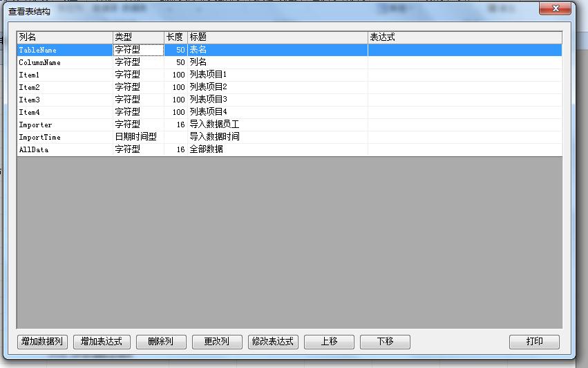Click the 增加数据列 button
Image resolution: width=588 pixels, height=368 pixels.
tap(42, 342)
